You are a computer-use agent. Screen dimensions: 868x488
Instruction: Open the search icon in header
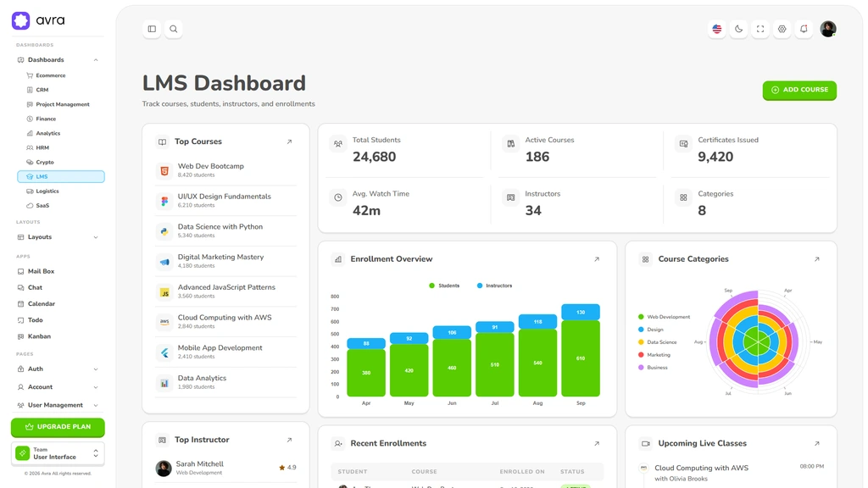tap(173, 29)
